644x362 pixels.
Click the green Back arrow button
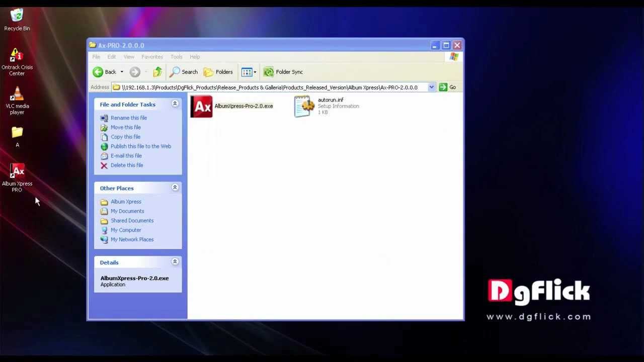(98, 72)
